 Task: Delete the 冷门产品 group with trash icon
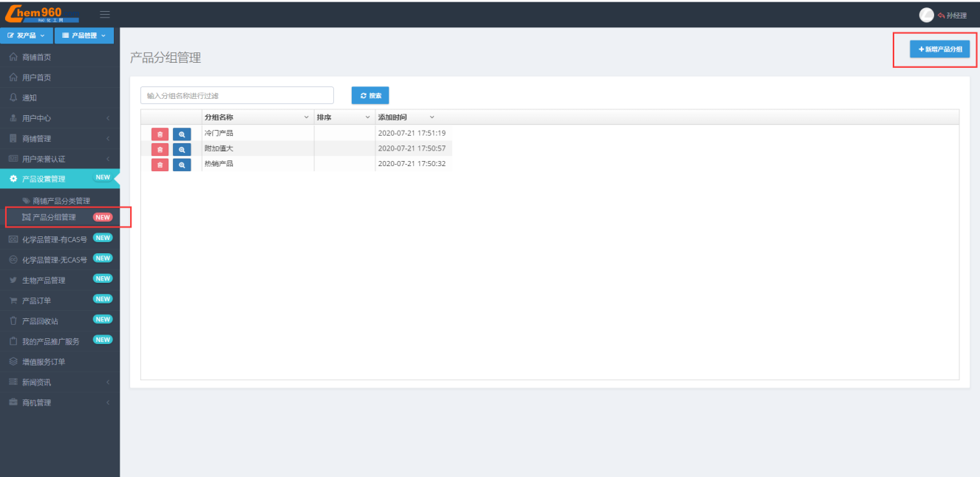[160, 134]
